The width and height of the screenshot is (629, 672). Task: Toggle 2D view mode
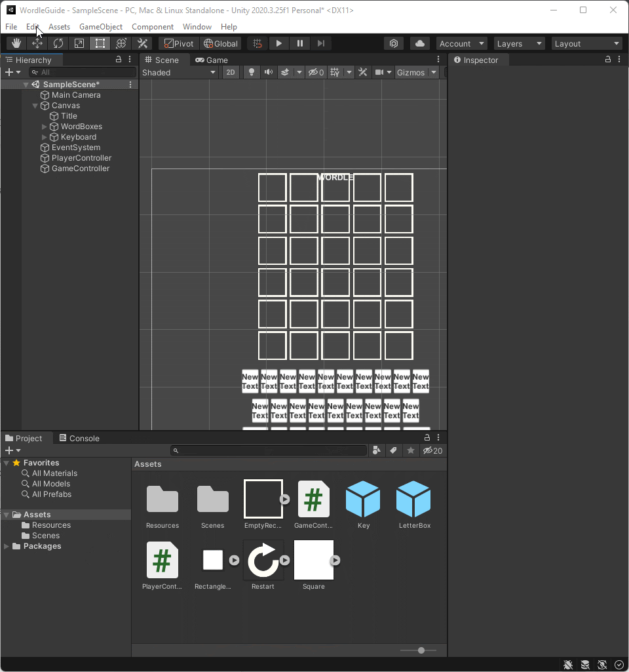[x=231, y=72]
